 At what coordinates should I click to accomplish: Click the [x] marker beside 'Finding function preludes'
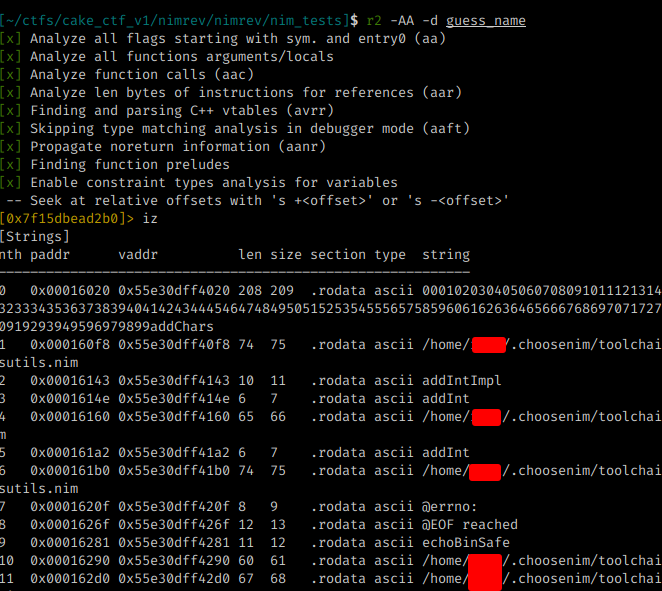pyautogui.click(x=12, y=165)
